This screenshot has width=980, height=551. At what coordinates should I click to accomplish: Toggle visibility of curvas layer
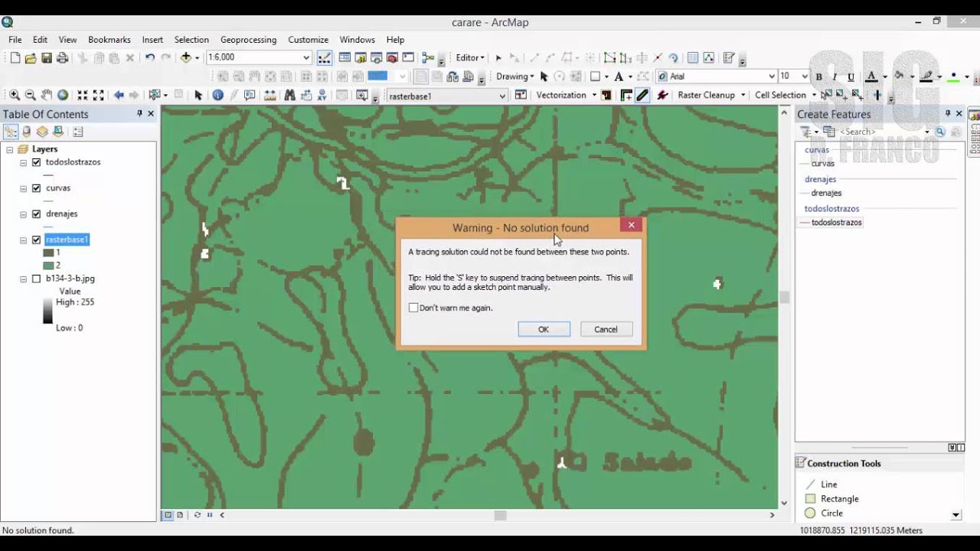[36, 188]
